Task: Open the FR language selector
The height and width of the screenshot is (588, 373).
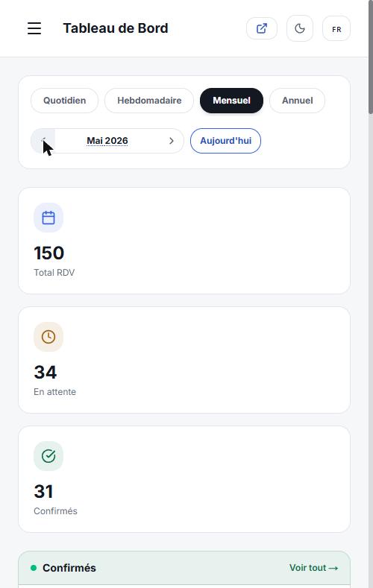Action: point(336,28)
